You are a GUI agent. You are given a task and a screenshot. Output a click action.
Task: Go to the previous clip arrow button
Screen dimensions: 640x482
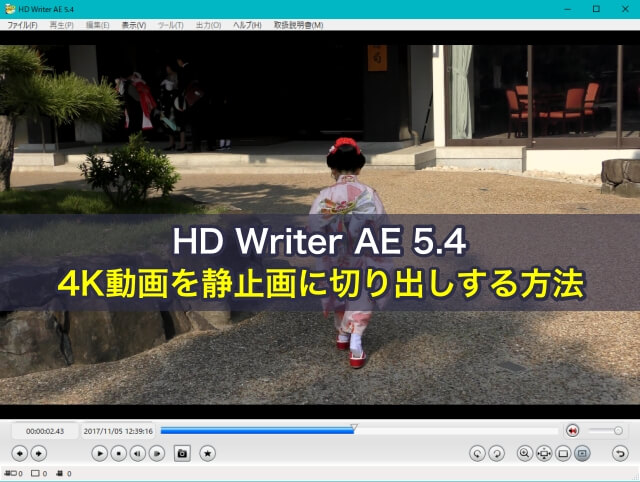(20, 453)
